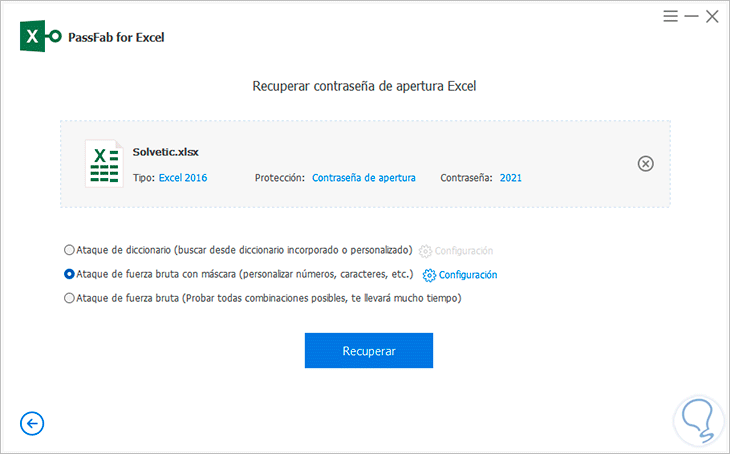Select Ataque de fuerza bruta con máscara option
Image resolution: width=730 pixels, height=454 pixels.
pos(69,274)
